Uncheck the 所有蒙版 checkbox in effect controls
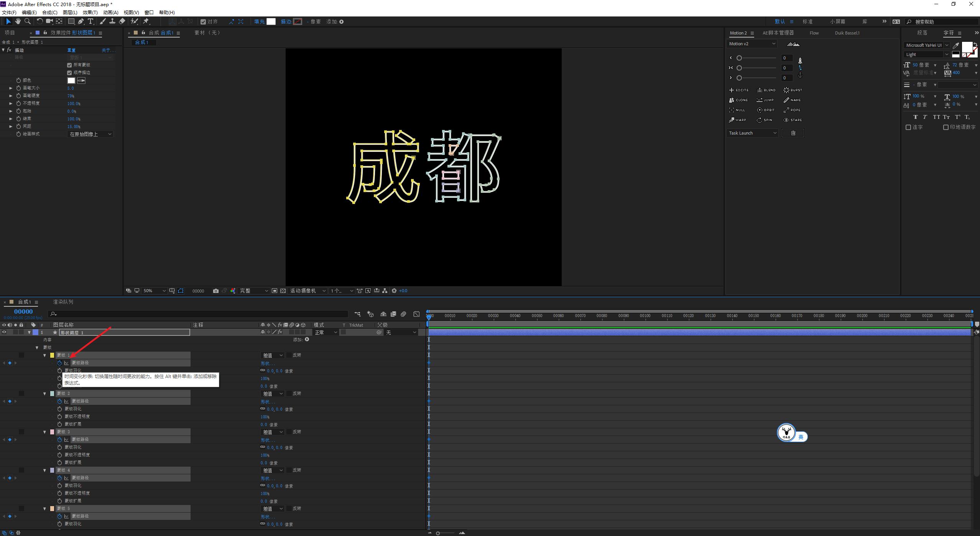980x536 pixels. 69,65
